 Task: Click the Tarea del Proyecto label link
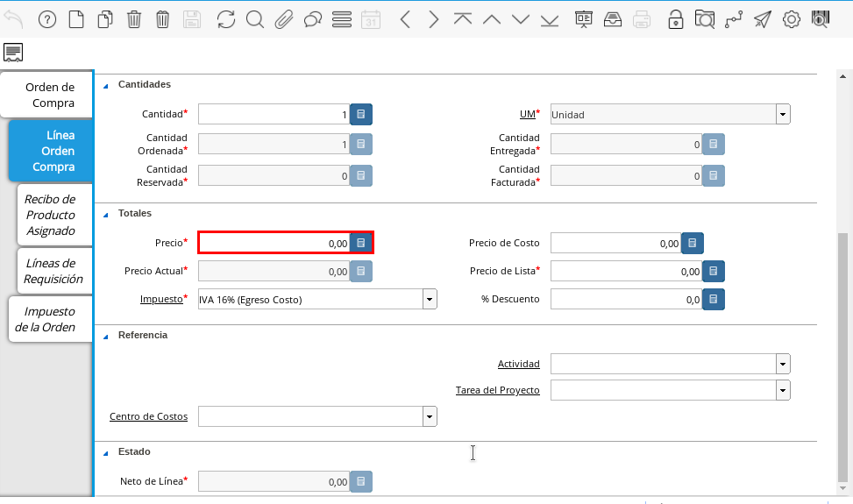point(497,390)
